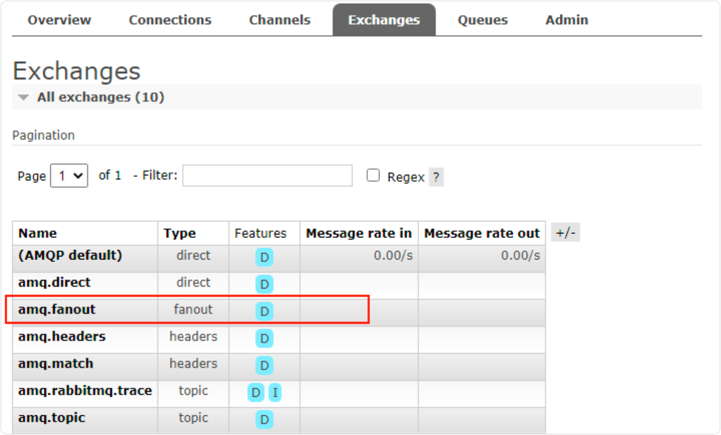Screen dimensions: 721x435
Task: Open the amq.fanout exchange
Action: pos(57,309)
